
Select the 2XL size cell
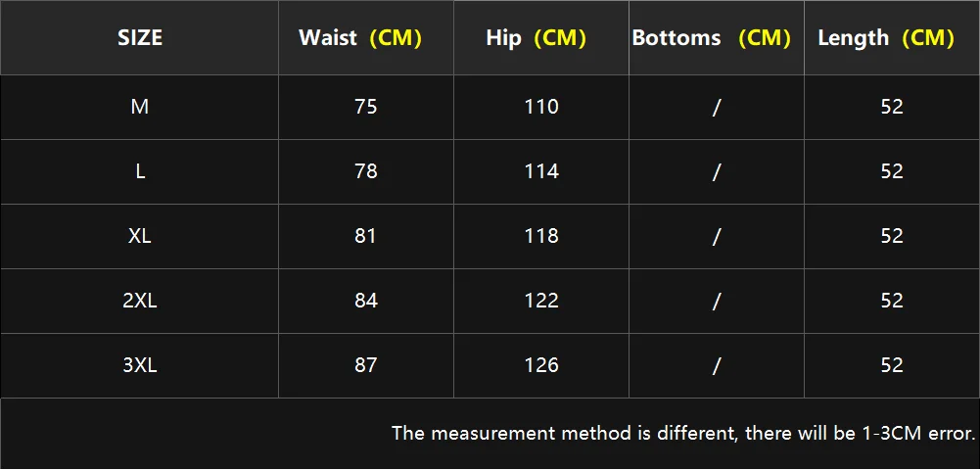pos(140,301)
